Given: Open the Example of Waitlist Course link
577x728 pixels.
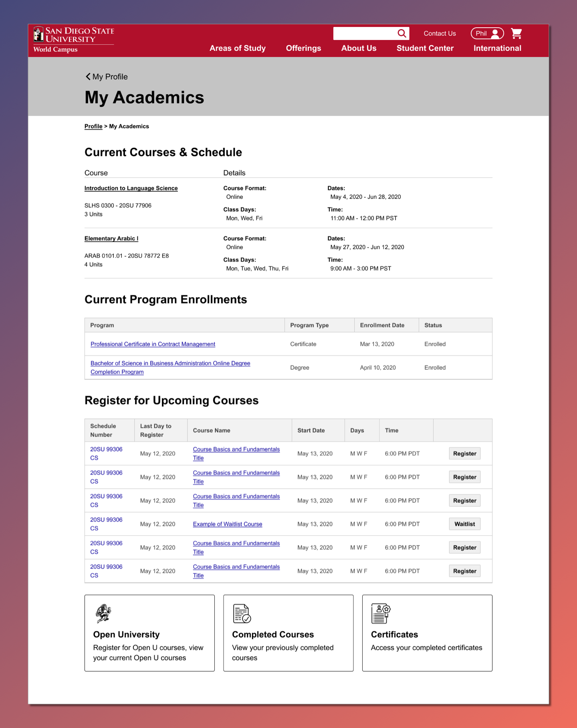Looking at the screenshot, I should [228, 524].
